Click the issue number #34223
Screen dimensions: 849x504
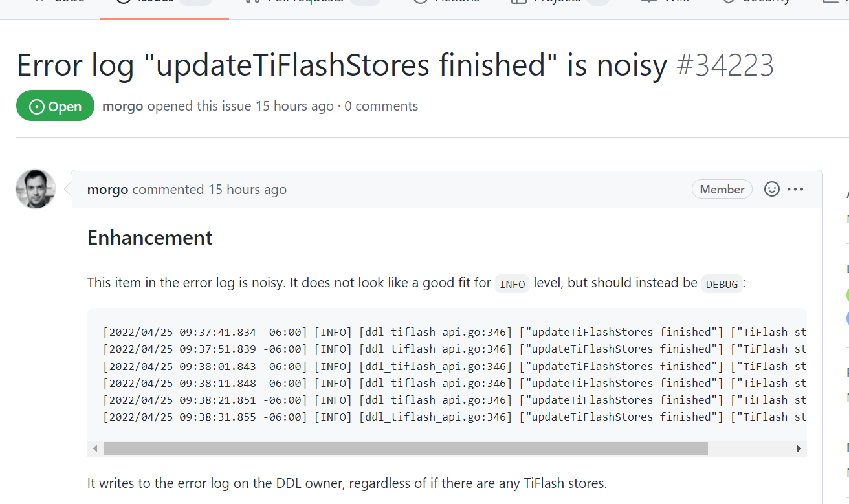[725, 65]
